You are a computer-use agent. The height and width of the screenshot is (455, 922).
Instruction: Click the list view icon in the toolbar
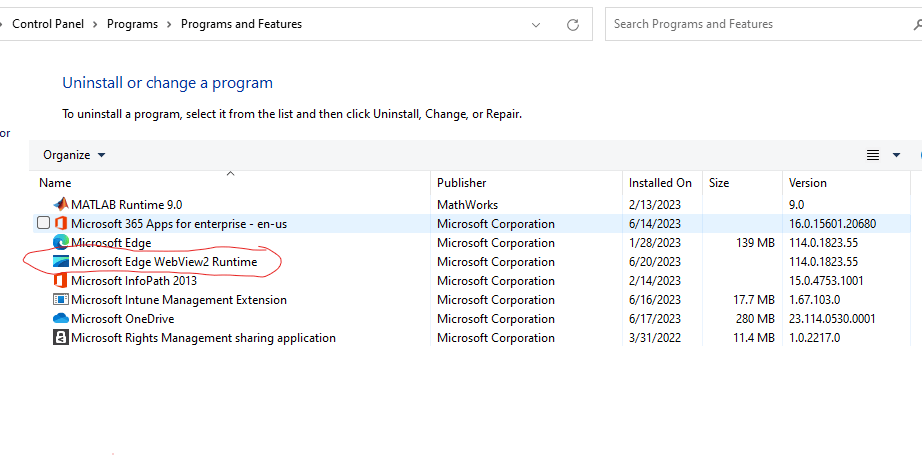point(873,155)
